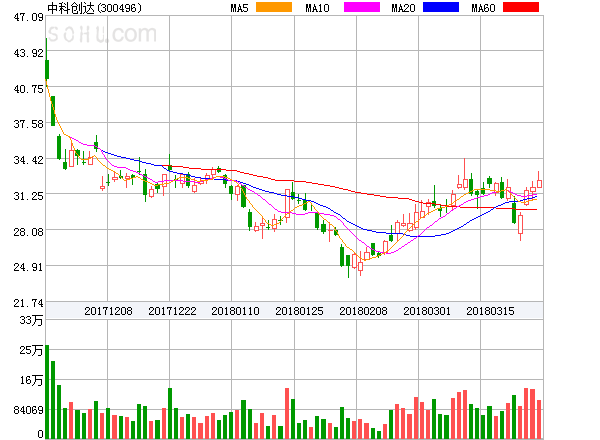Click the 40.75 price axis label
This screenshot has width=600, height=440.
pyautogui.click(x=29, y=89)
